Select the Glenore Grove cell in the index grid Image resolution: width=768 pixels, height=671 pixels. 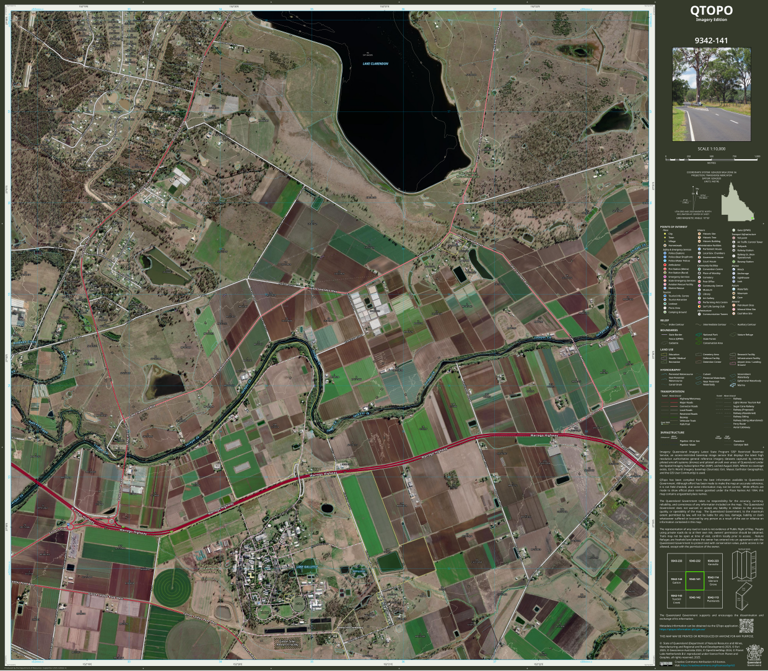pyautogui.click(x=714, y=581)
